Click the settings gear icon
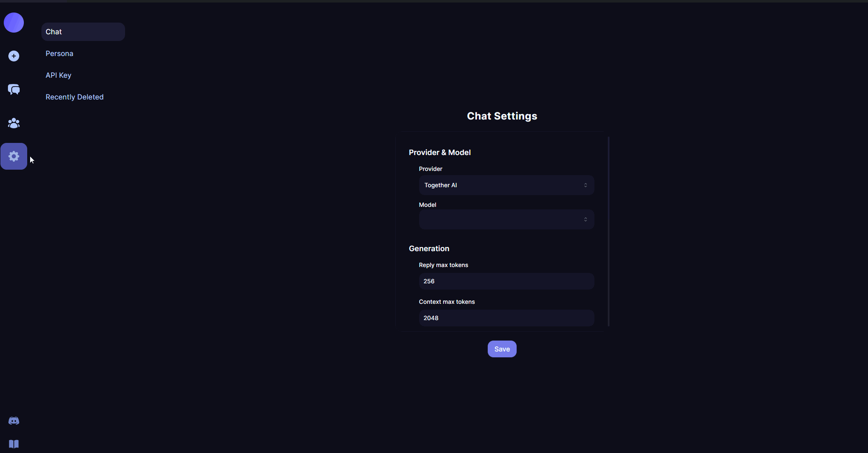This screenshot has height=453, width=868. click(14, 156)
